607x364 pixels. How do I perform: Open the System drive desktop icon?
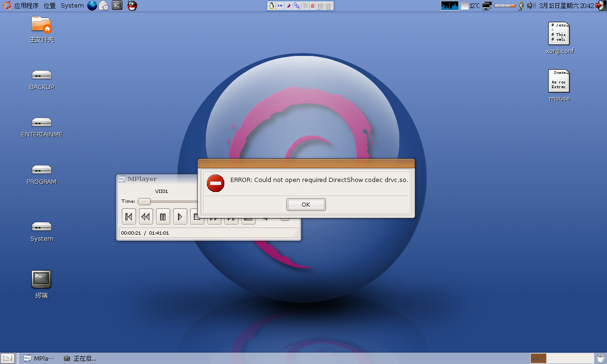[42, 231]
